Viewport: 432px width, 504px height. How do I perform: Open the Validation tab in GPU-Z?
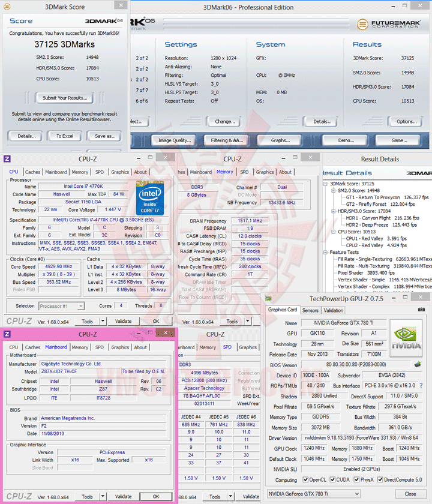click(x=334, y=310)
